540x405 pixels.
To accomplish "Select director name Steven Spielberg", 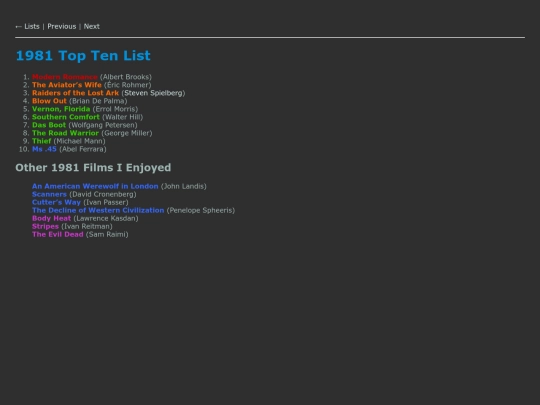I will tap(153, 93).
